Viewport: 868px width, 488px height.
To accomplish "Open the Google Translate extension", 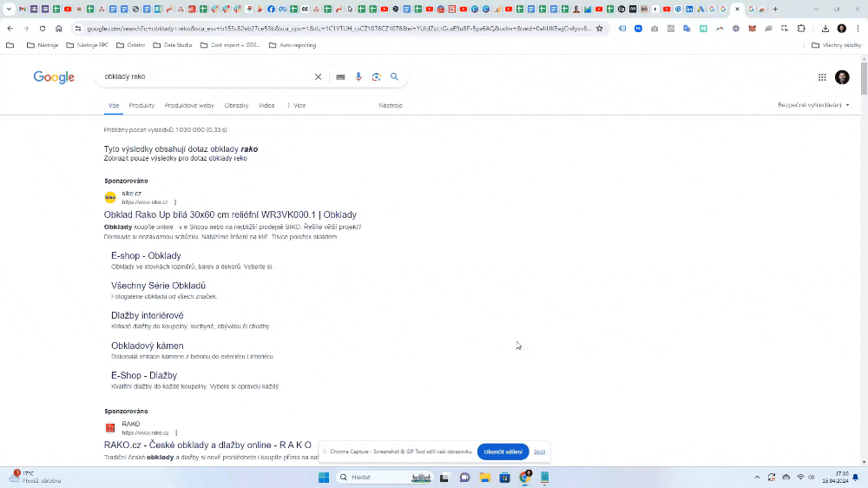I will click(x=687, y=29).
